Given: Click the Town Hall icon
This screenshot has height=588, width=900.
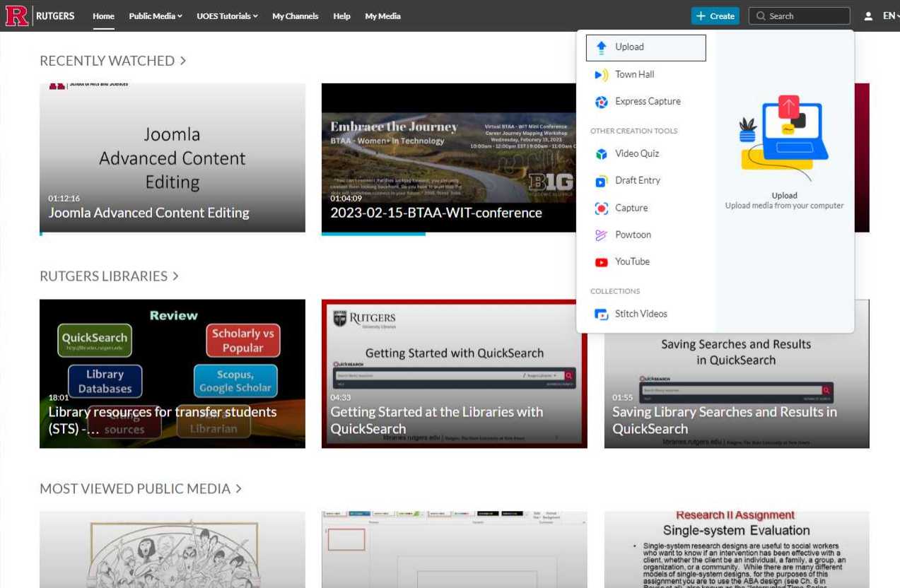Looking at the screenshot, I should [x=602, y=75].
